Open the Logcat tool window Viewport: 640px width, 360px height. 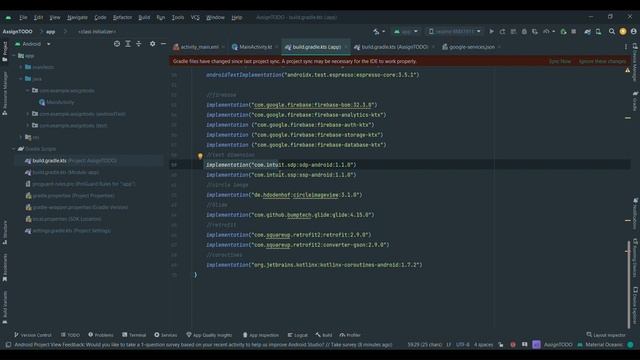point(298,335)
